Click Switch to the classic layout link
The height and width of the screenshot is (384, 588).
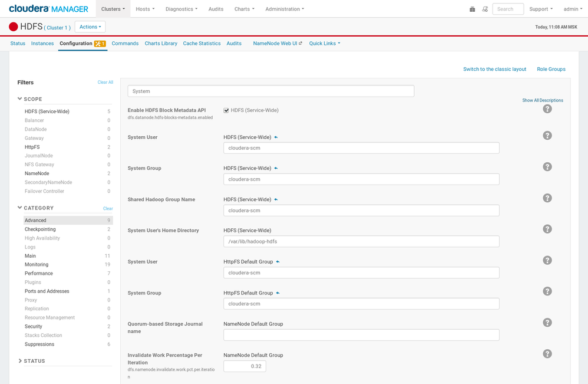click(494, 69)
